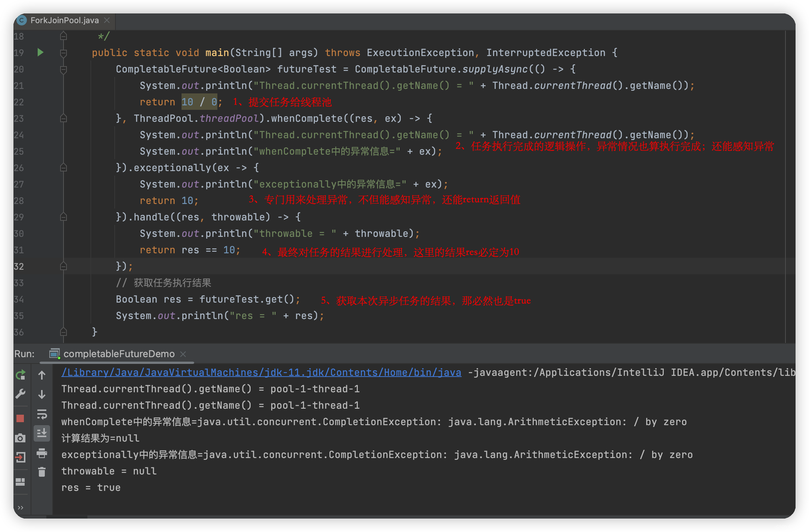Click console line 'throwable = null'

(x=109, y=471)
